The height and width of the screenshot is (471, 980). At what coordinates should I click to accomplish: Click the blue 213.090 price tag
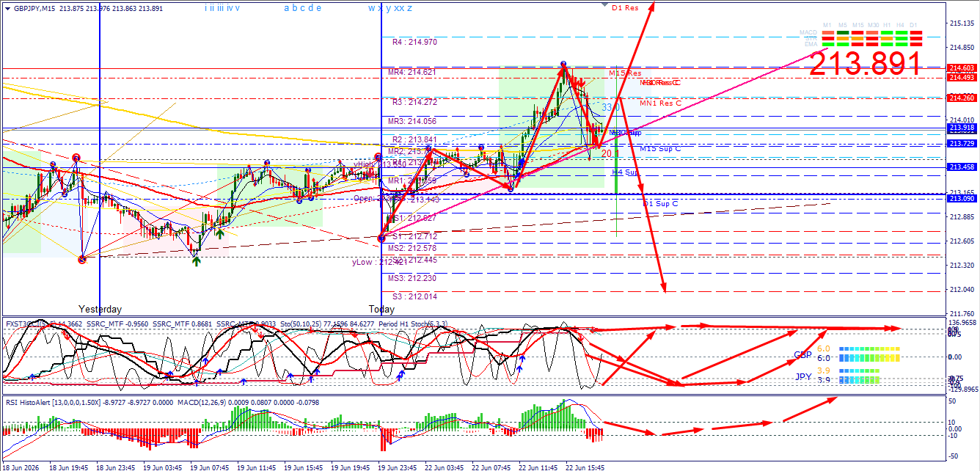pos(961,199)
